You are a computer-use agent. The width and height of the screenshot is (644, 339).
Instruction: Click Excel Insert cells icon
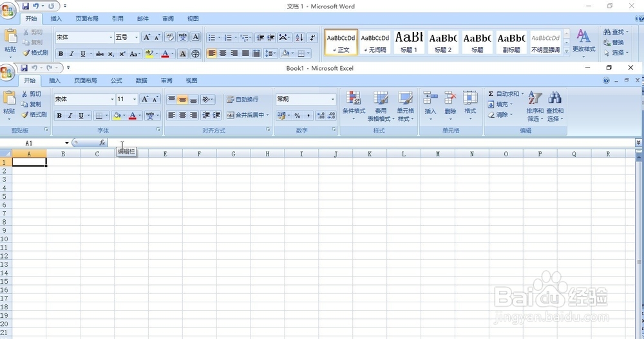430,98
